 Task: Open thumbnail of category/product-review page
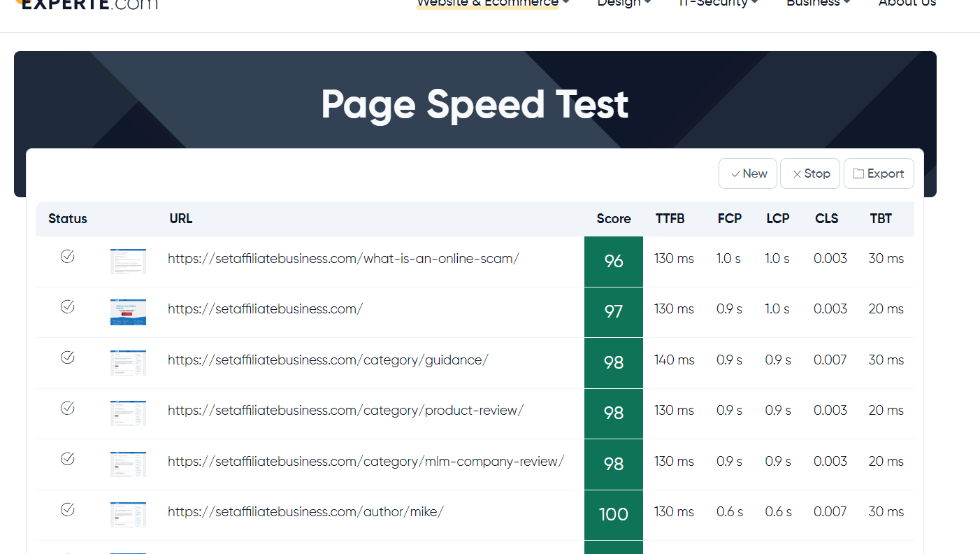click(128, 413)
